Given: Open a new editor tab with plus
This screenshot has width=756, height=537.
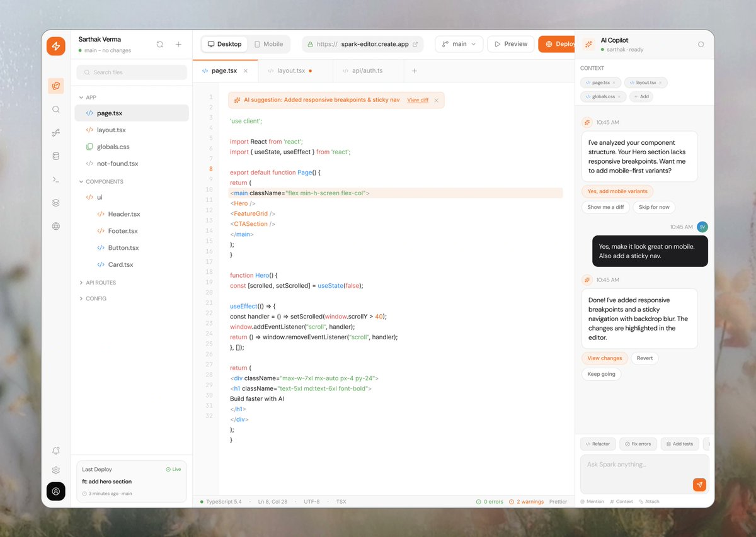Looking at the screenshot, I should 415,71.
